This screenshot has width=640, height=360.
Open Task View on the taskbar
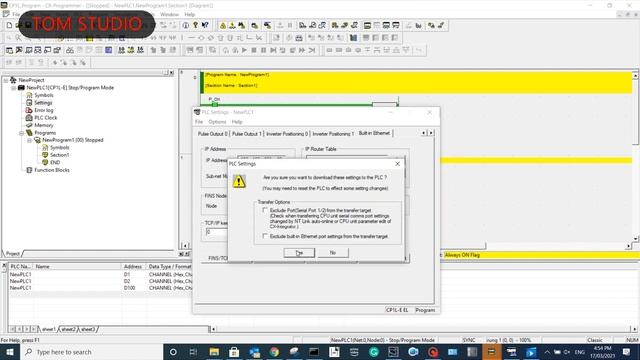point(193,352)
